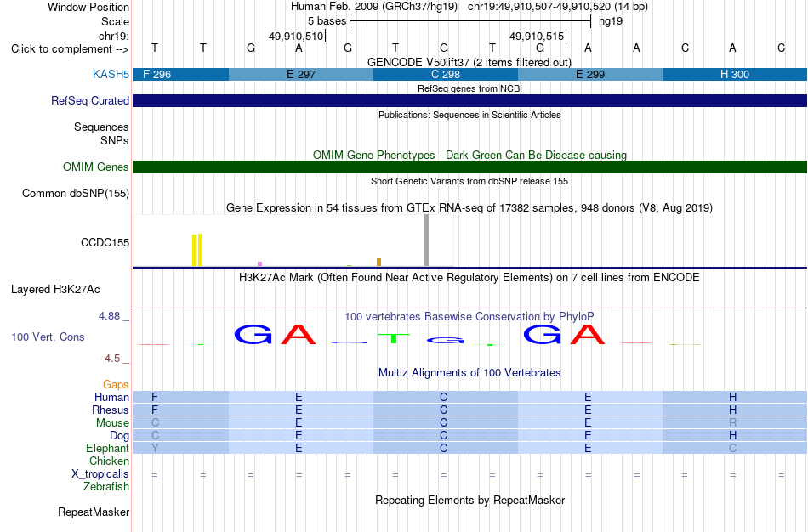Click the CCDC155 GTEx track label

[105, 242]
